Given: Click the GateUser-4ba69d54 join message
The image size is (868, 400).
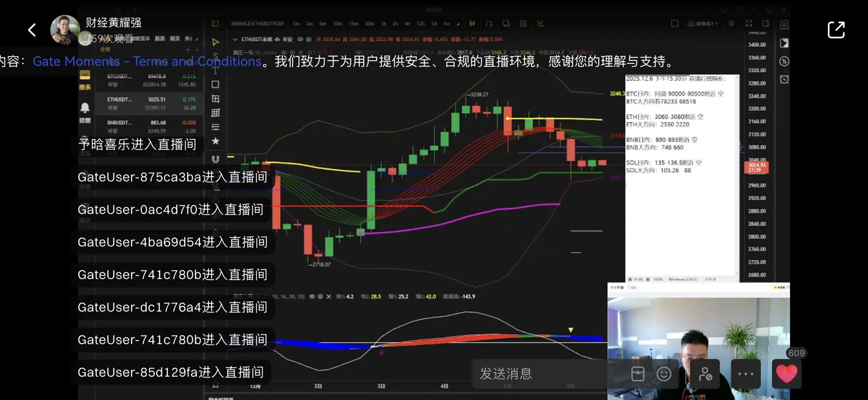Looking at the screenshot, I should point(173,242).
